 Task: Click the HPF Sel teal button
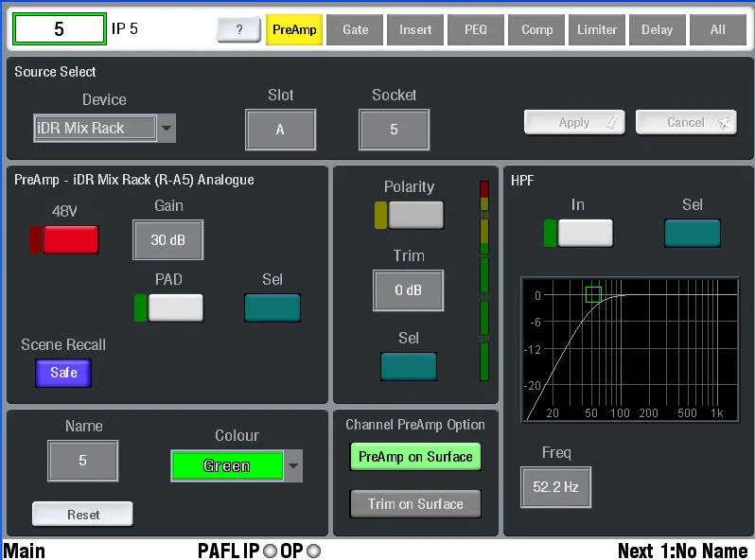click(x=693, y=233)
